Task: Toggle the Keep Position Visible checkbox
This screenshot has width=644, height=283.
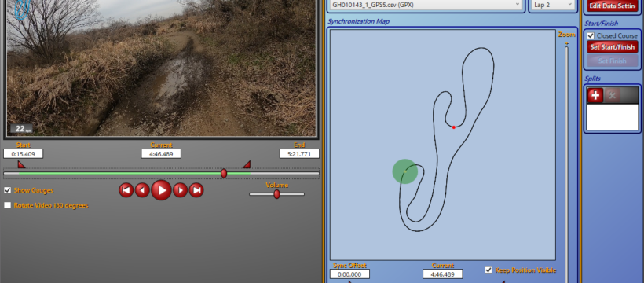Action: (x=488, y=270)
